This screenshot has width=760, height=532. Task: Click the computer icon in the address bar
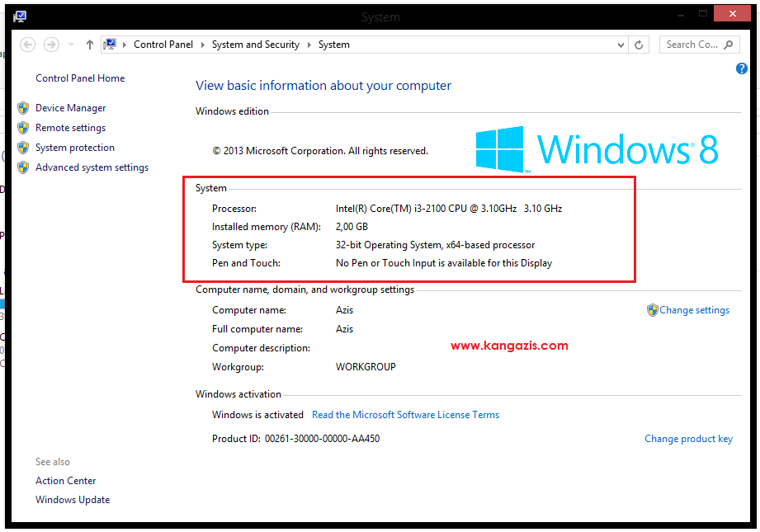110,44
